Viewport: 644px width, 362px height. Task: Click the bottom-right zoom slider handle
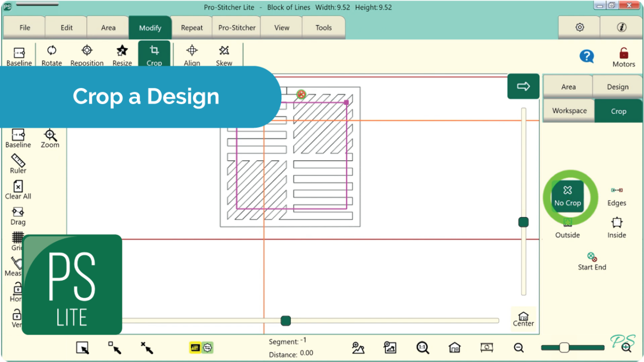point(564,348)
